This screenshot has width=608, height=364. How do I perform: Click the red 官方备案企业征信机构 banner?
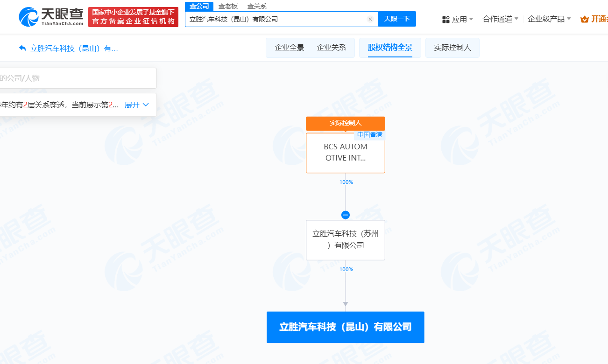tap(133, 17)
